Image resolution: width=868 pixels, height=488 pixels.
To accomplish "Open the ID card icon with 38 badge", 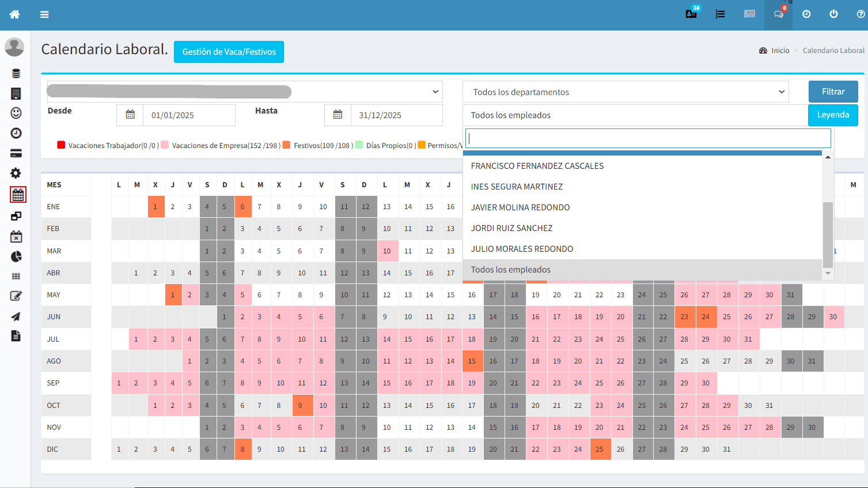I will coord(691,14).
